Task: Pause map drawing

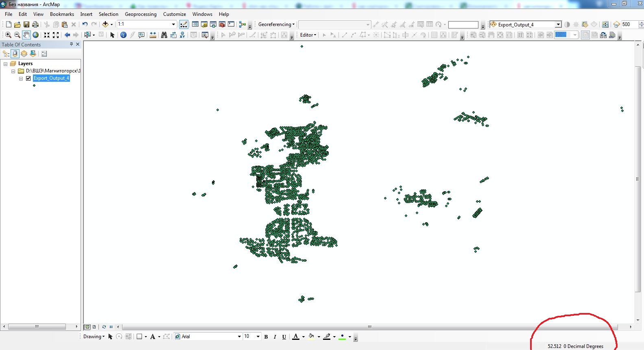Action: [x=111, y=327]
